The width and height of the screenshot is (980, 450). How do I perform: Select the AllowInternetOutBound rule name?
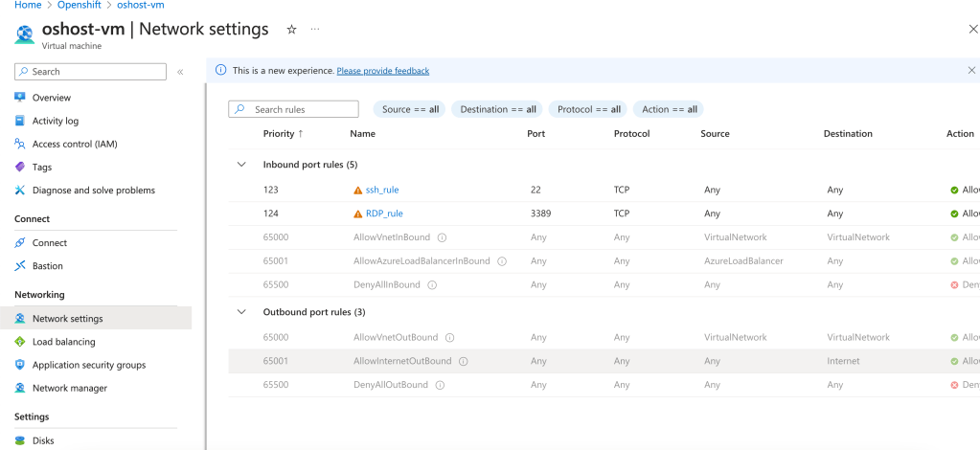[402, 361]
